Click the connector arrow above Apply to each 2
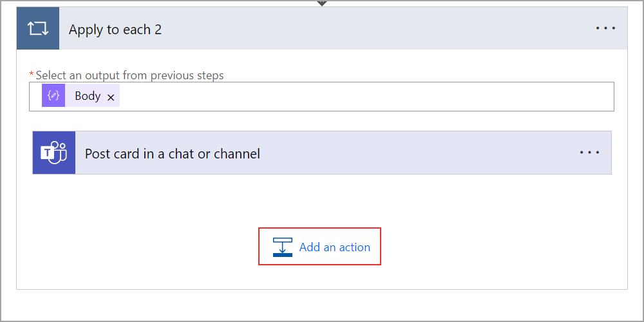The image size is (644, 322). pyautogui.click(x=322, y=3)
